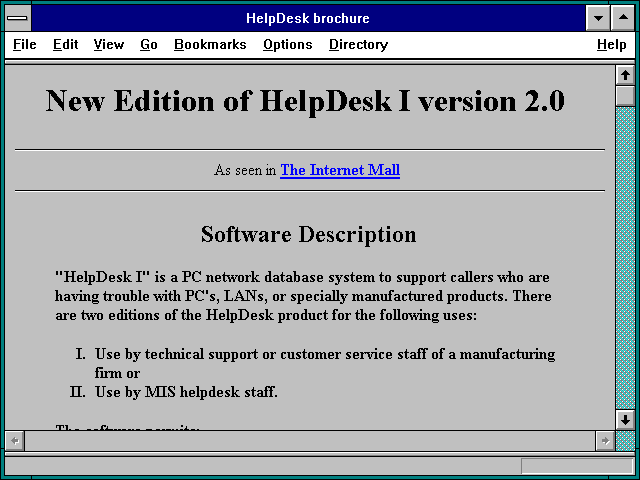
Task: Click the 'Use by technical support' list item
Action: pyautogui.click(x=325, y=363)
